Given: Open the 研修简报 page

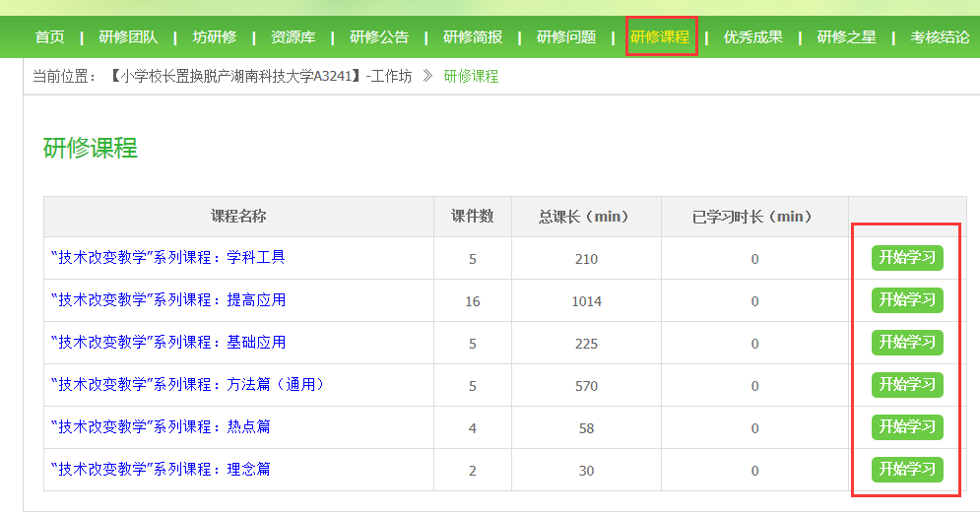Looking at the screenshot, I should (473, 37).
